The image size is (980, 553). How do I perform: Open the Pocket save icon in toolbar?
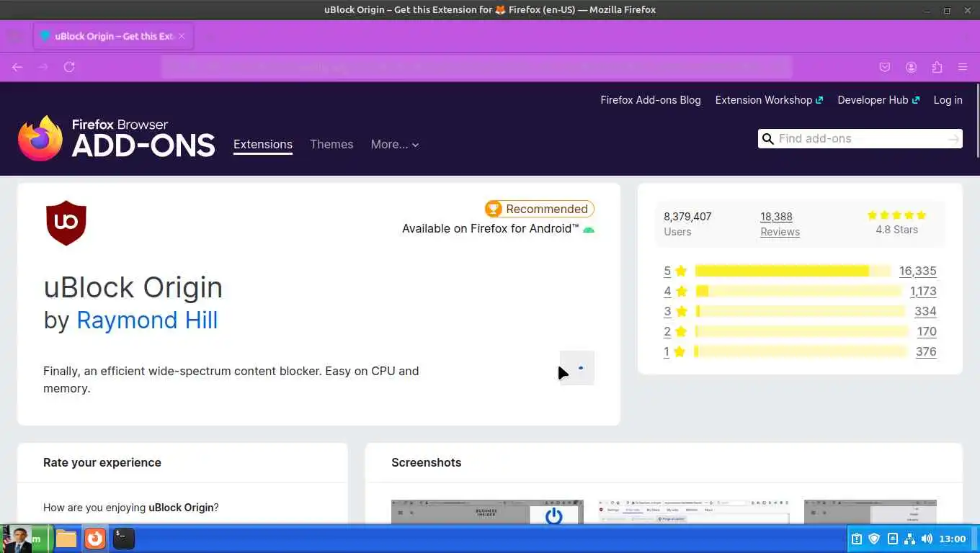(x=885, y=67)
